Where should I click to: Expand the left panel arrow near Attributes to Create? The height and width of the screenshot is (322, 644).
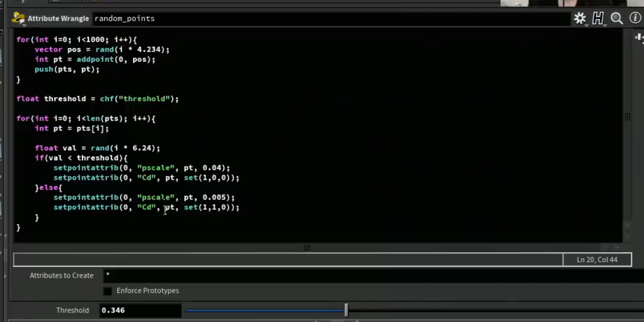click(5, 276)
